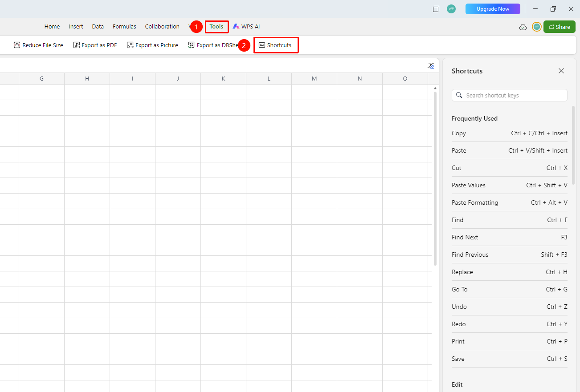Viewport: 580px width, 392px height.
Task: Click the Cut shortcut entry
Action: (510, 168)
